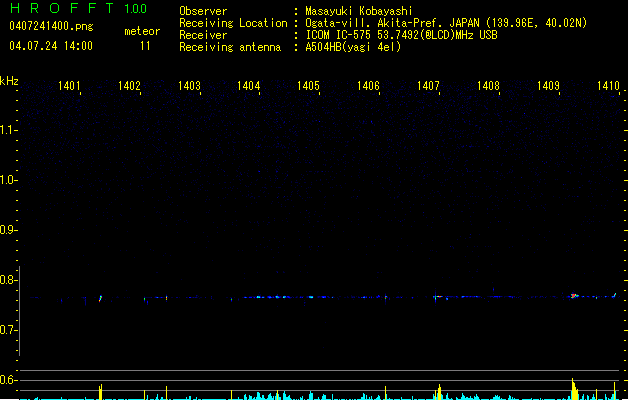
Task: Click the tallest yellow intensity spike near 1409
Action: click(574, 388)
